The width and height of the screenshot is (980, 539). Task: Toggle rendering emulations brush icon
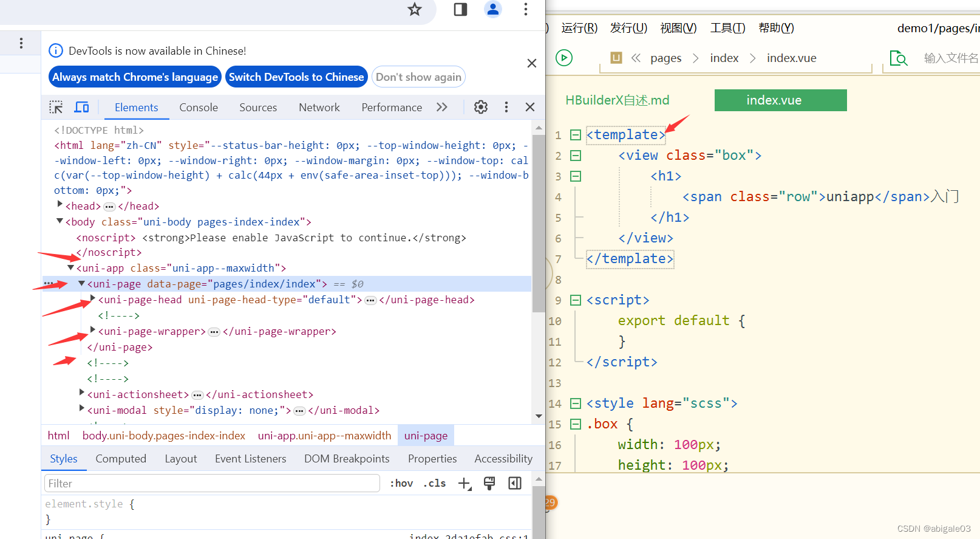(x=489, y=483)
